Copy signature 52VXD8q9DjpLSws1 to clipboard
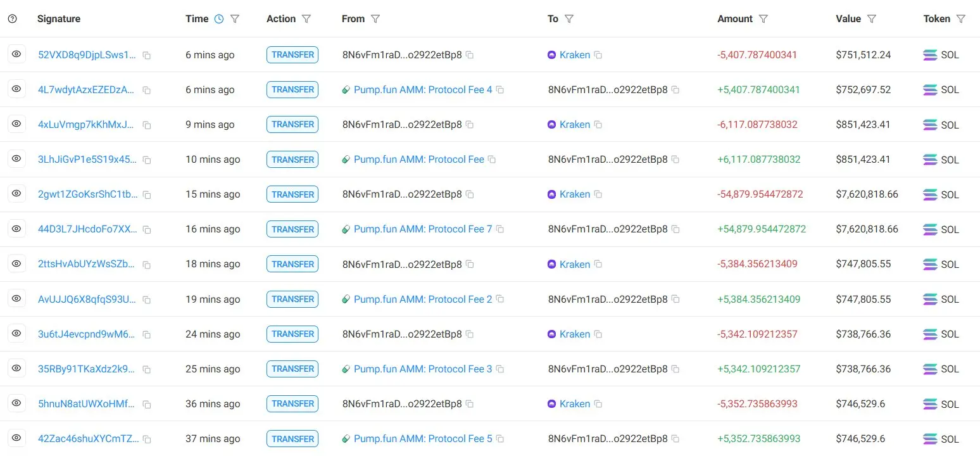Screen dimensions: 980x456 pos(146,56)
